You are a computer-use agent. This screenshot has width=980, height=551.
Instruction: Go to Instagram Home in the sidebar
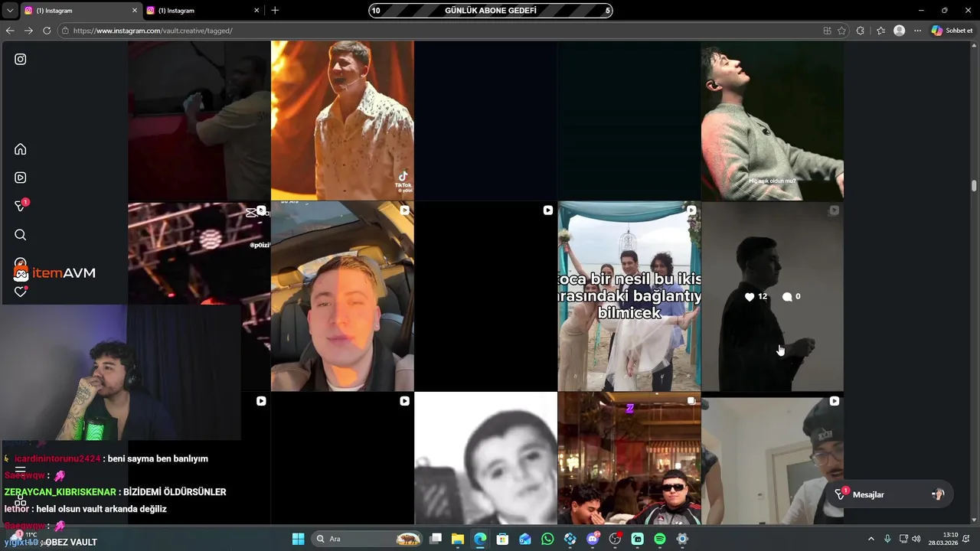pos(21,149)
